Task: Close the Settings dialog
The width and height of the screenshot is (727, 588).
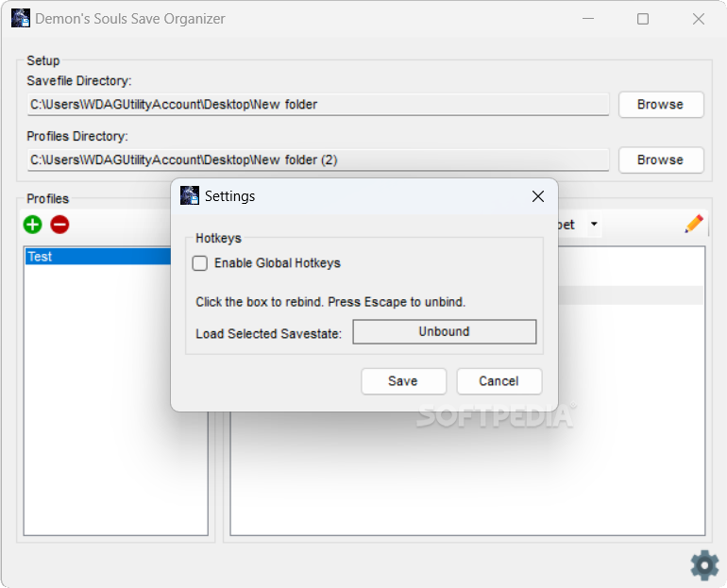Action: (538, 196)
